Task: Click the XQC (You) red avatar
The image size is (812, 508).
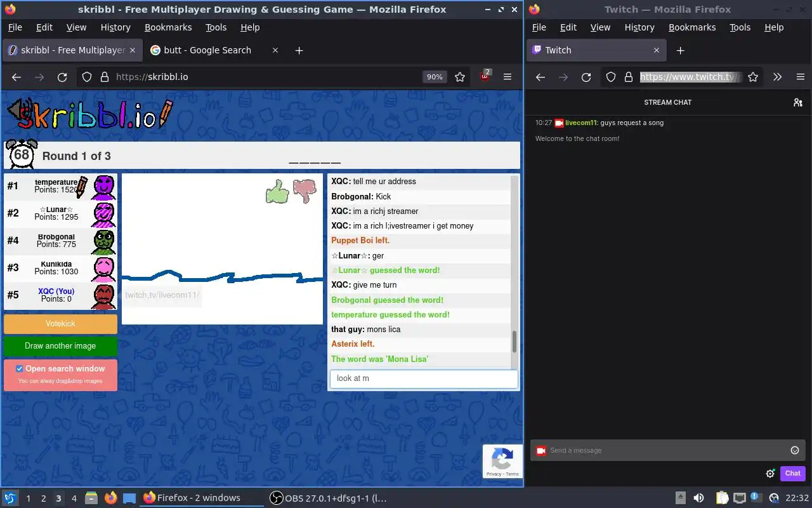Action: 104,297
